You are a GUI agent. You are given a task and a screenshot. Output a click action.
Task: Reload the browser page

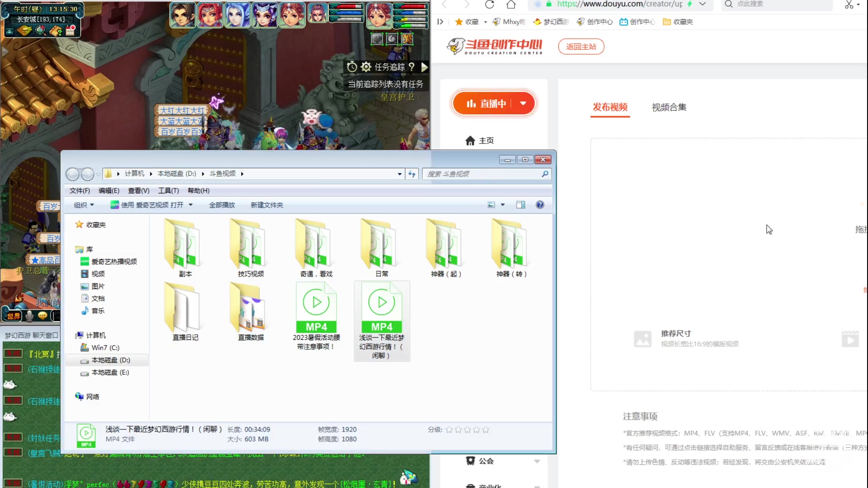(x=489, y=5)
